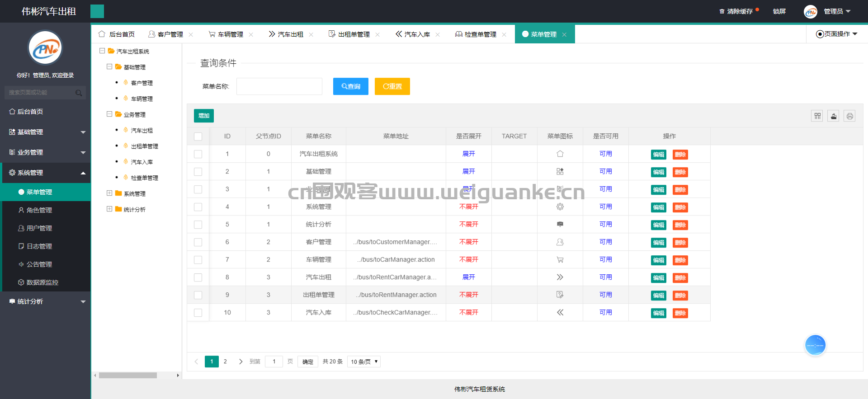Check the row for 基础管理 ID 2

coord(198,172)
